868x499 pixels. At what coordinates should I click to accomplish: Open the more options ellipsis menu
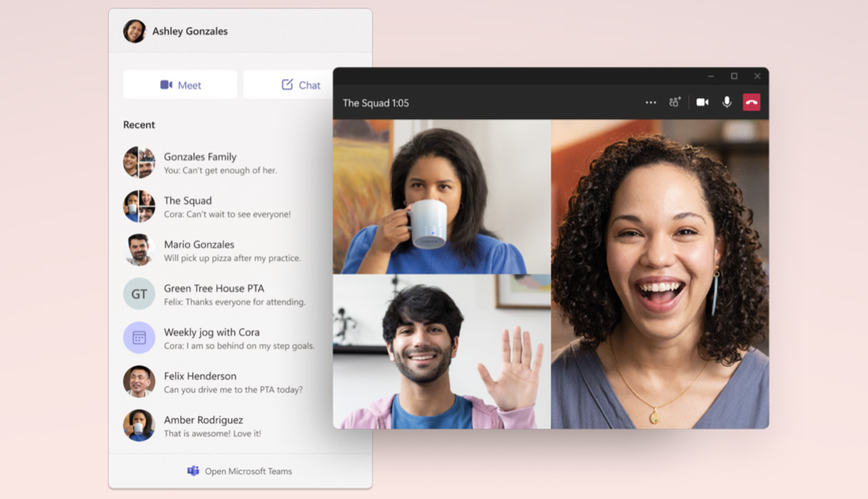650,102
